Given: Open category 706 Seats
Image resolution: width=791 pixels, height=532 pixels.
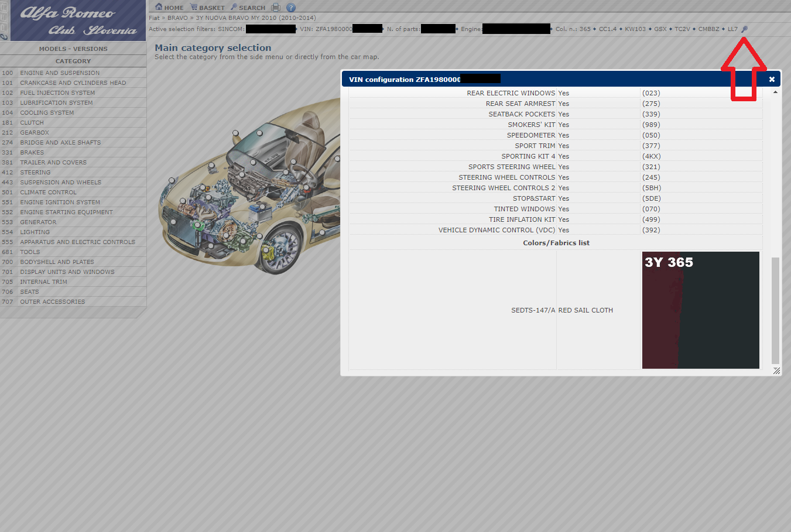Looking at the screenshot, I should pyautogui.click(x=73, y=291).
